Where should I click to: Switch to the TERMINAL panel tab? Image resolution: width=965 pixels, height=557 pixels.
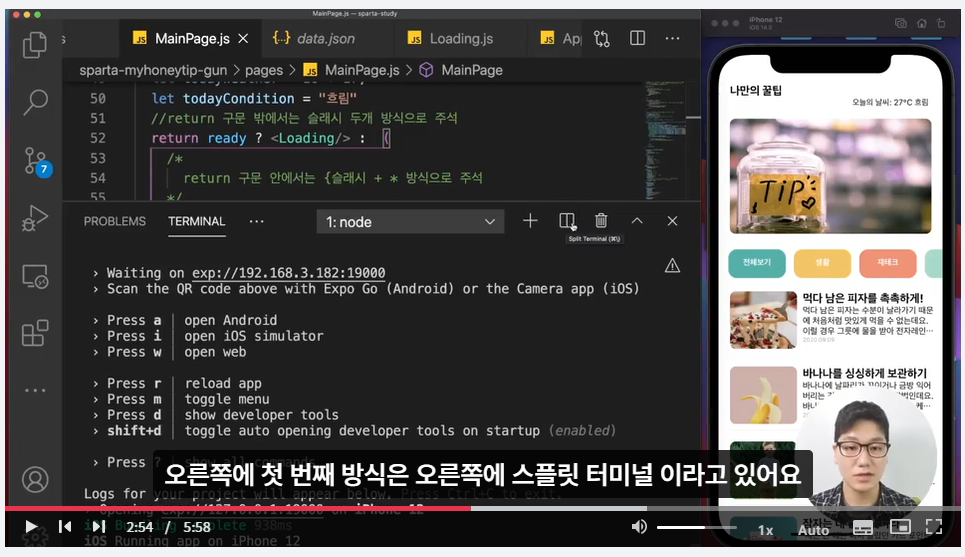(196, 222)
